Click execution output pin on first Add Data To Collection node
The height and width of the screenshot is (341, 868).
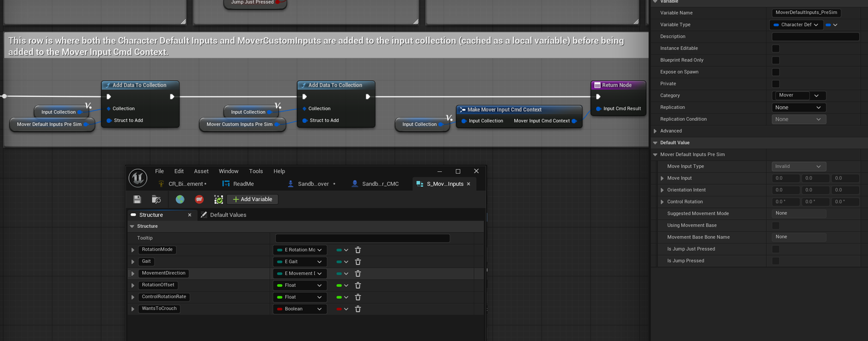[x=172, y=96]
